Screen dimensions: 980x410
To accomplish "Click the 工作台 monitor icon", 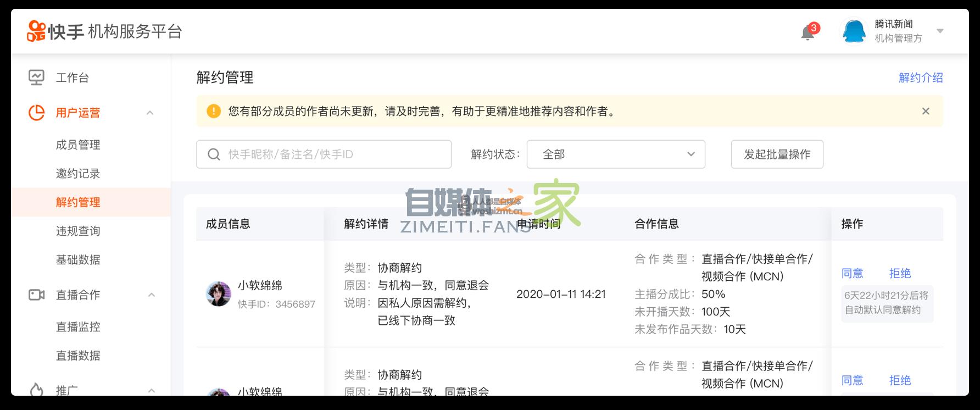I will (36, 77).
